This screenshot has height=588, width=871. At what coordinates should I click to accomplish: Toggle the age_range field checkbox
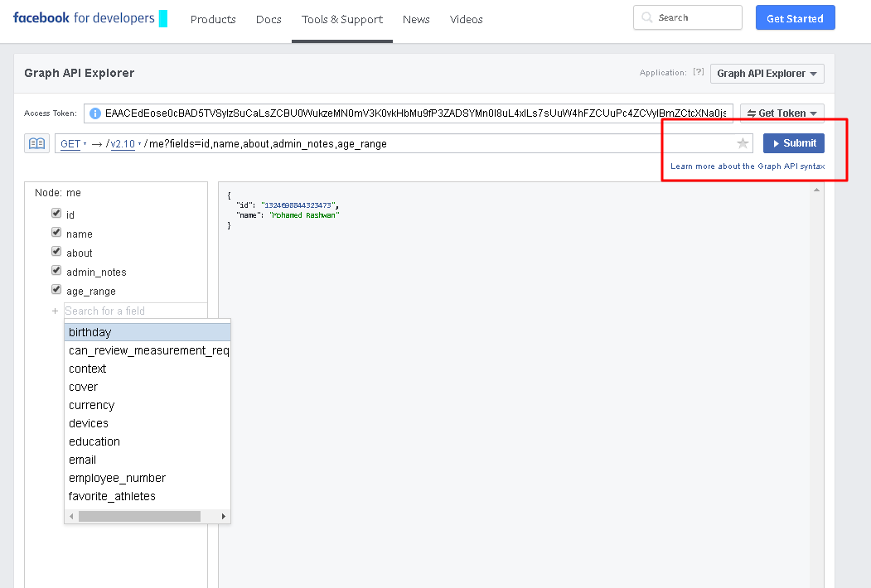56,290
